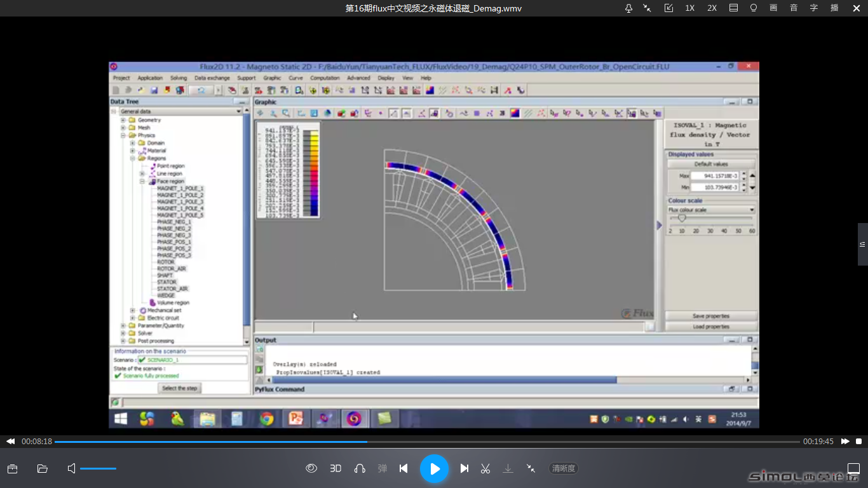Collapse the Face region node

[x=142, y=181]
